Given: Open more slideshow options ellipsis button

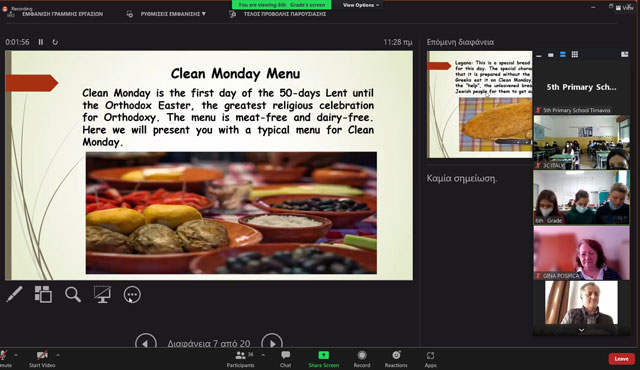Looking at the screenshot, I should click(132, 295).
